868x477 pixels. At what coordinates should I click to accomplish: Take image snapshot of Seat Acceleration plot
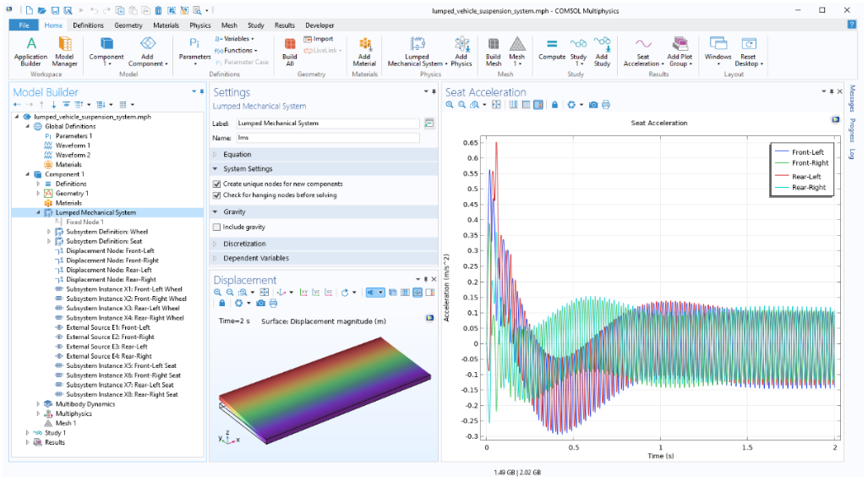point(593,105)
